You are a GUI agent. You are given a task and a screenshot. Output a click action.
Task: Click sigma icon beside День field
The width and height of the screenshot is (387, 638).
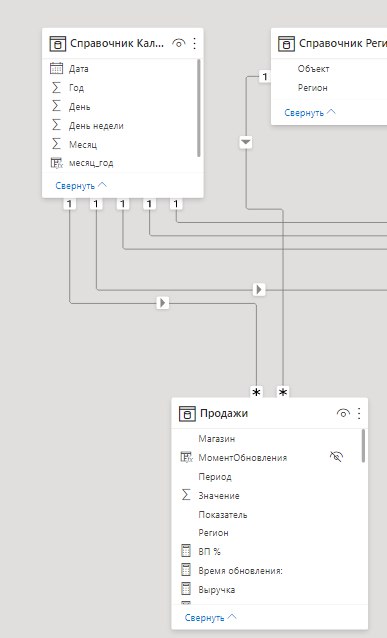coord(56,106)
